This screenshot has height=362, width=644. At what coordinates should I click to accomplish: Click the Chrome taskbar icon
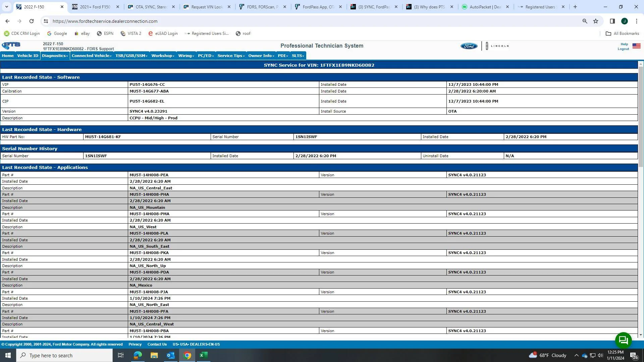(187, 355)
